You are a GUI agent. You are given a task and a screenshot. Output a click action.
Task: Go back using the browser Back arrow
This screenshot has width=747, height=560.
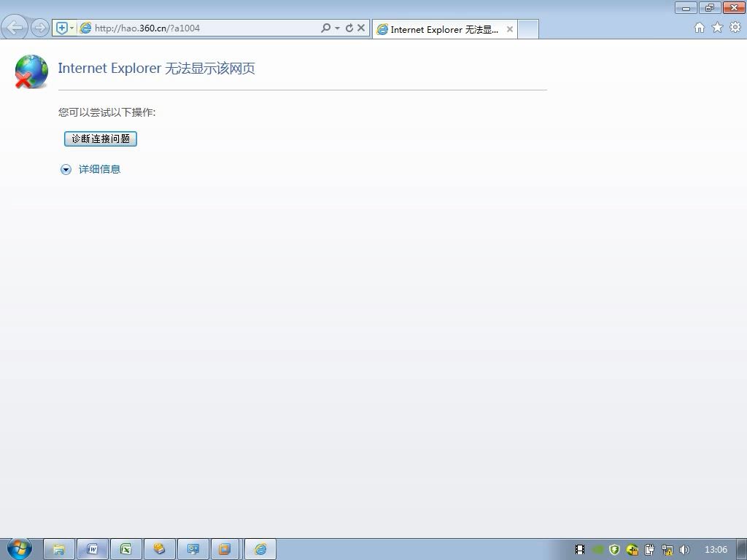tap(15, 28)
